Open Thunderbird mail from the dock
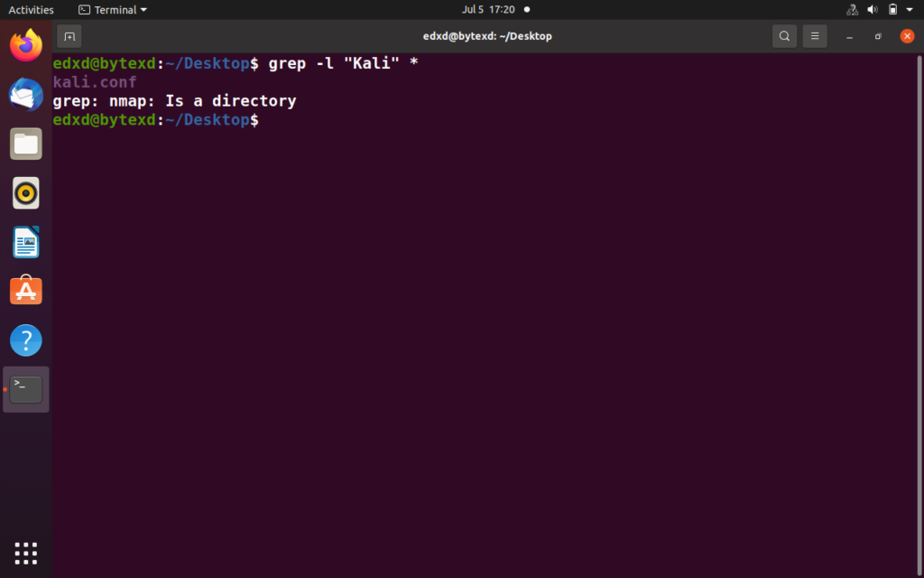Viewport: 924px width, 578px height. (x=25, y=94)
